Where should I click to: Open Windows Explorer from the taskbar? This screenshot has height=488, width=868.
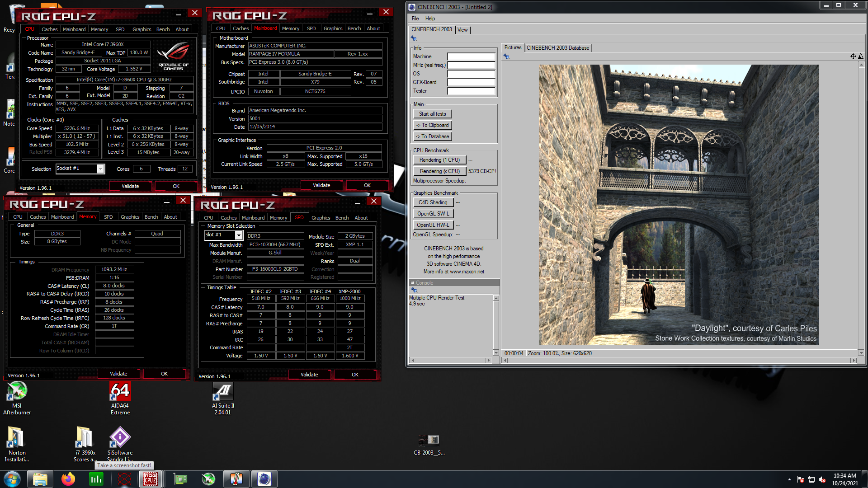tap(40, 479)
